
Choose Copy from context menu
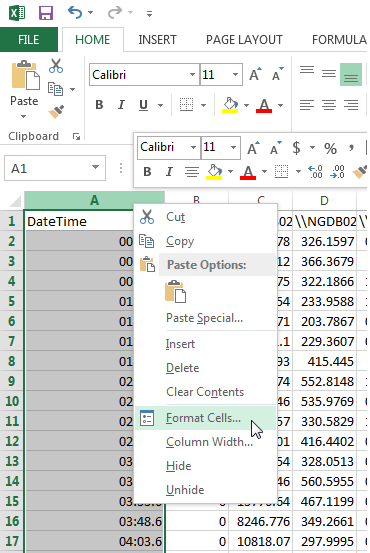[205, 241]
